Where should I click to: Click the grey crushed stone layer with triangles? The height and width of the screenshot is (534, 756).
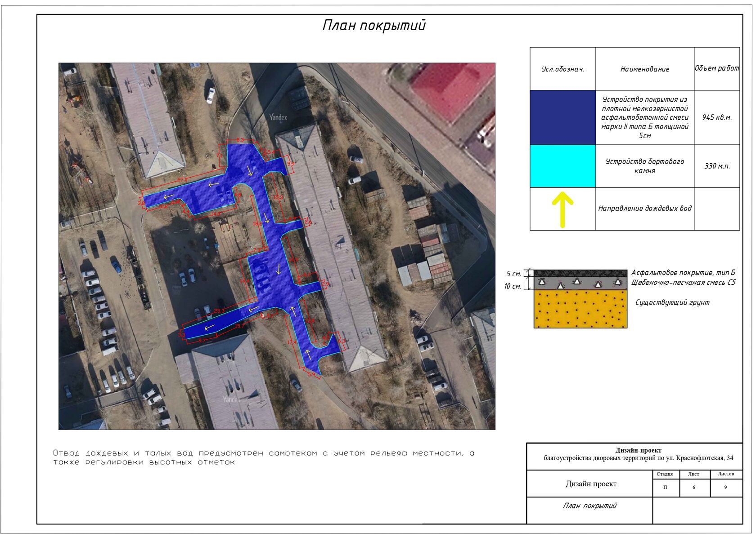click(580, 283)
